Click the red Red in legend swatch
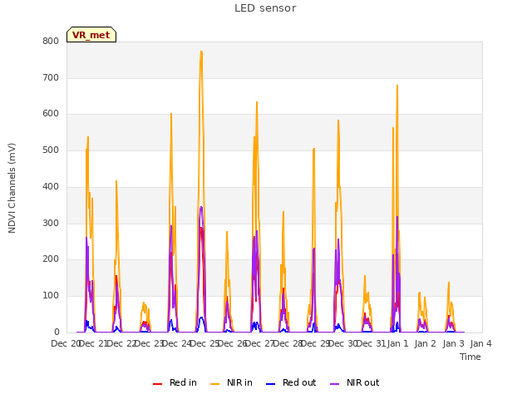The width and height of the screenshot is (532, 399). [x=157, y=384]
